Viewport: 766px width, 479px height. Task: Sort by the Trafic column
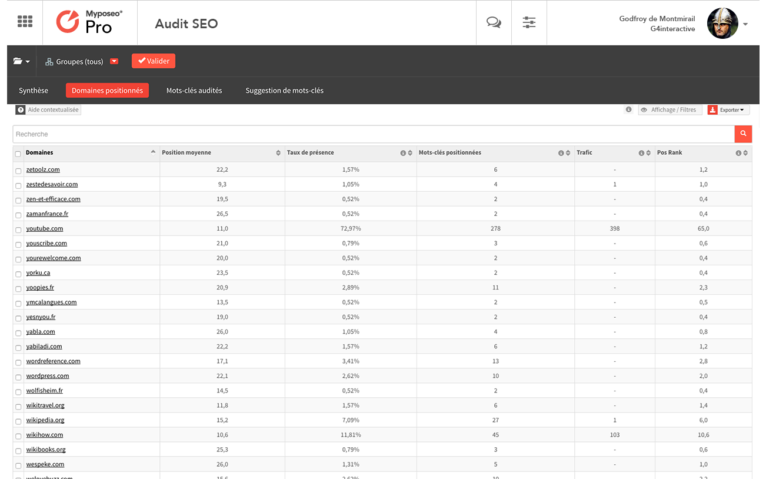[648, 153]
